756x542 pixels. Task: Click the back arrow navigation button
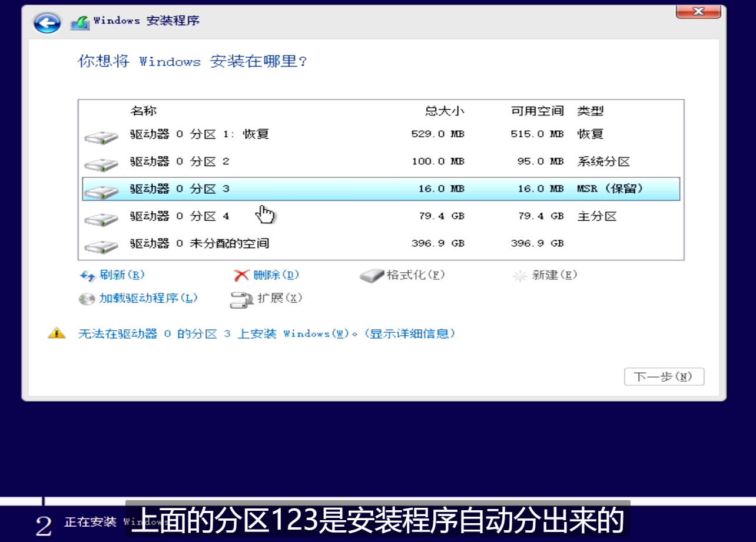pos(47,22)
